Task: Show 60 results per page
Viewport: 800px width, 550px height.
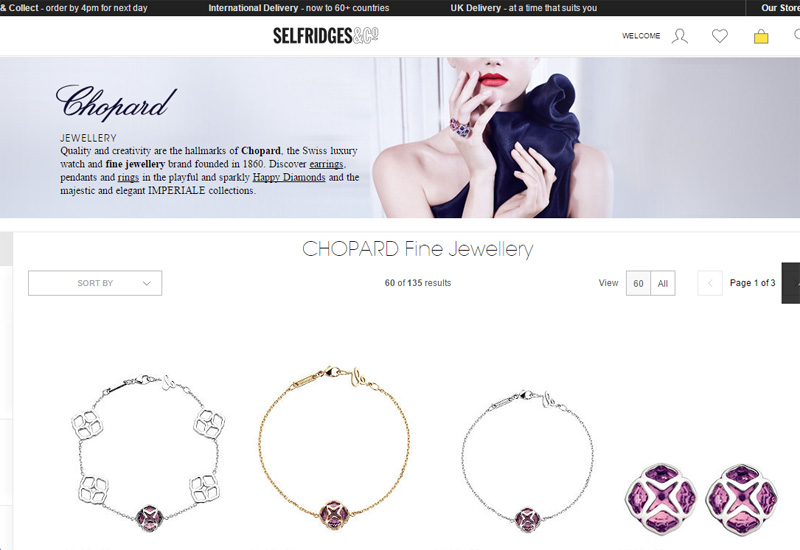Action: (638, 284)
